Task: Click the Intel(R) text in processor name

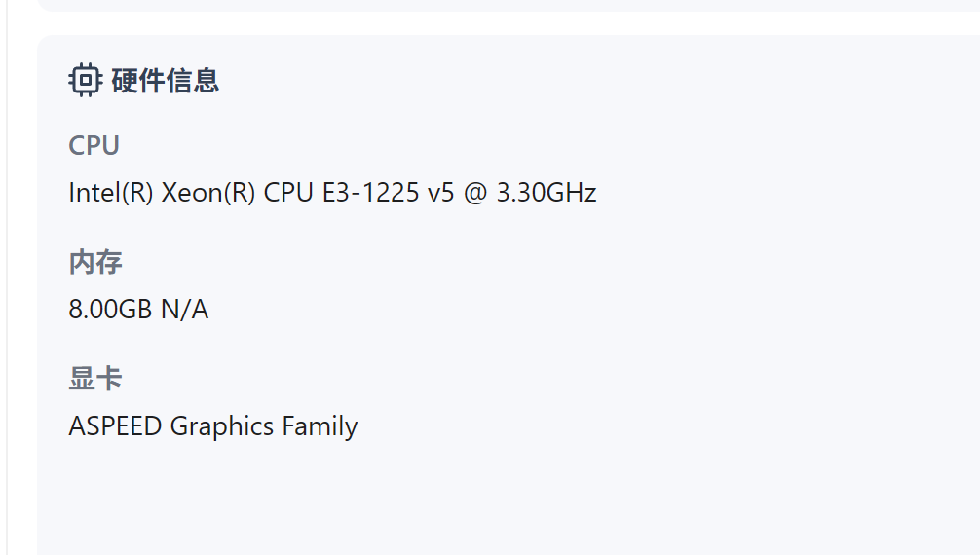Action: coord(111,192)
